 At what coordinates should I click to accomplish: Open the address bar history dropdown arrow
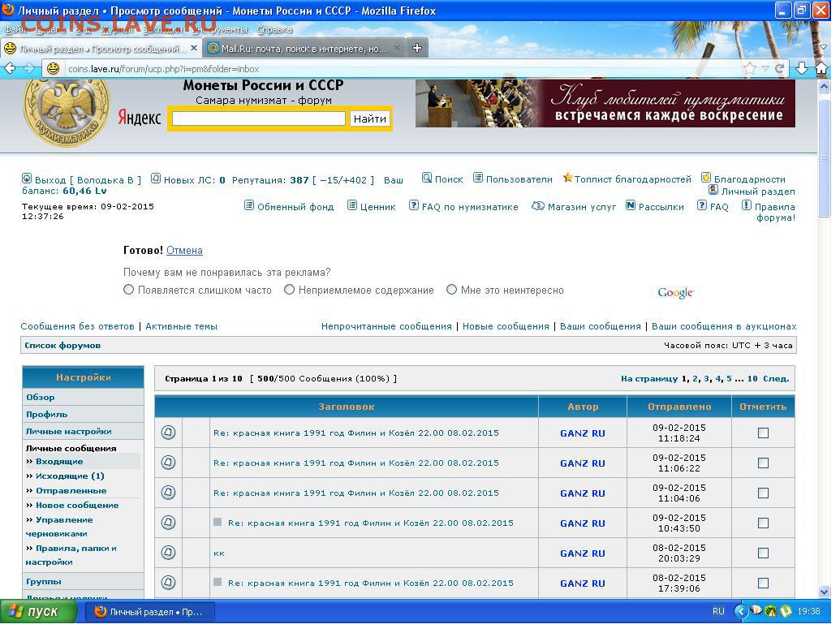pos(765,68)
